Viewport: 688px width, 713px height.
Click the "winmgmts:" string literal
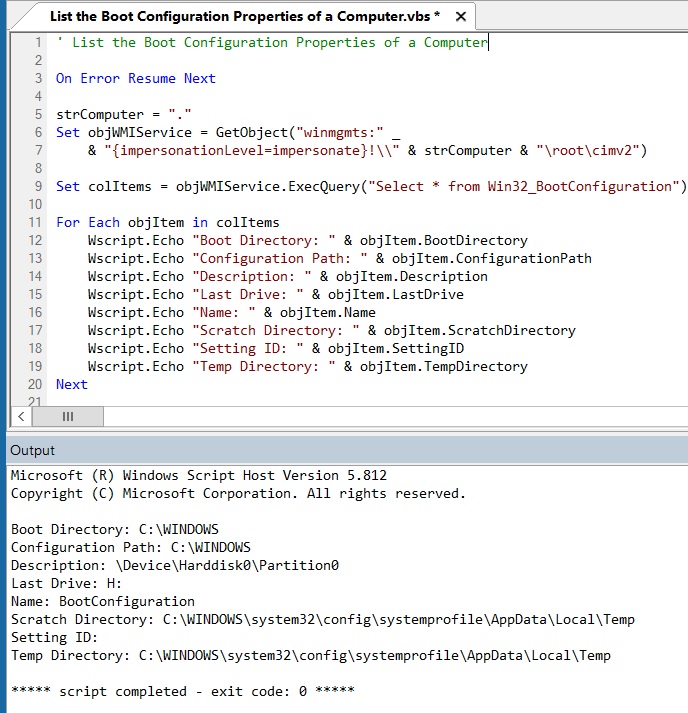pyautogui.click(x=340, y=132)
